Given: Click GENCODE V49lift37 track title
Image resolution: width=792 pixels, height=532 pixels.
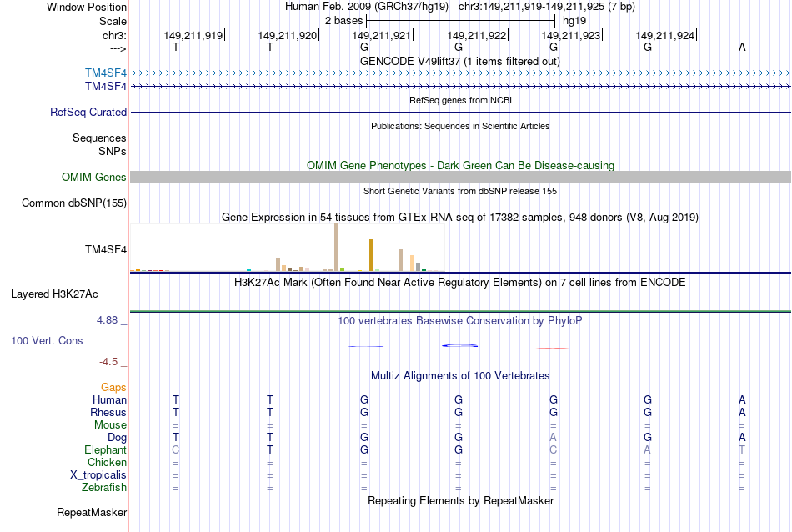Looking at the screenshot, I should [460, 61].
